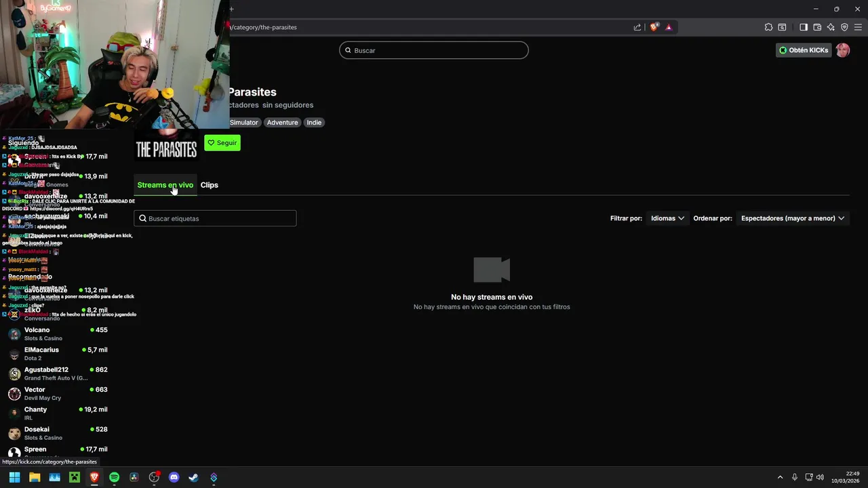The height and width of the screenshot is (488, 868).
Task: Click the 'No hay streams en vivo' text
Action: pyautogui.click(x=492, y=297)
